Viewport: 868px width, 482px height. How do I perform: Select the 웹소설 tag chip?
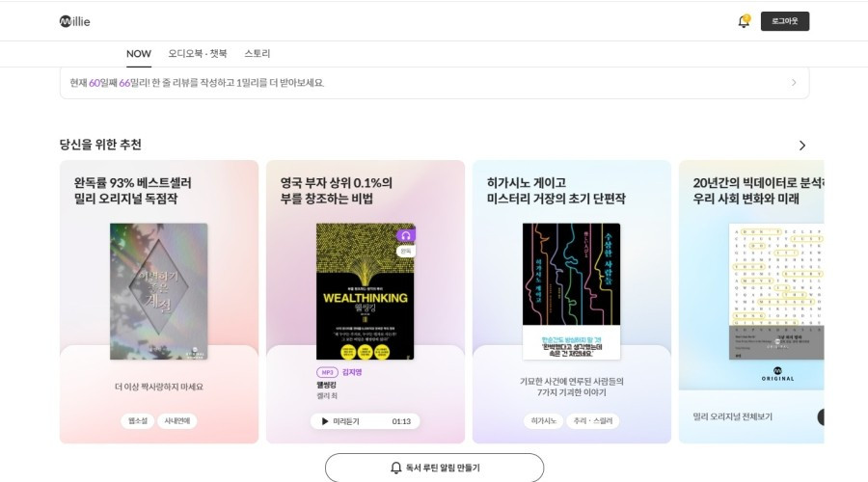(137, 421)
